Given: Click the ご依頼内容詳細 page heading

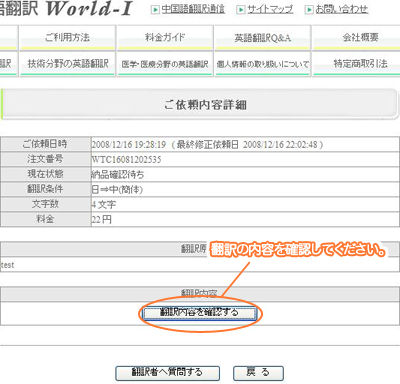Looking at the screenshot, I should tap(205, 105).
